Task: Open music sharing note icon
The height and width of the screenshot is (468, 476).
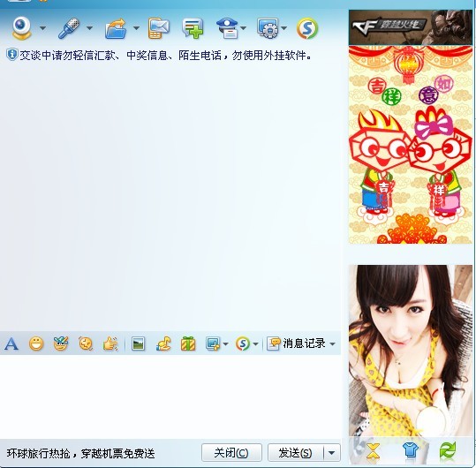Action: click(163, 344)
